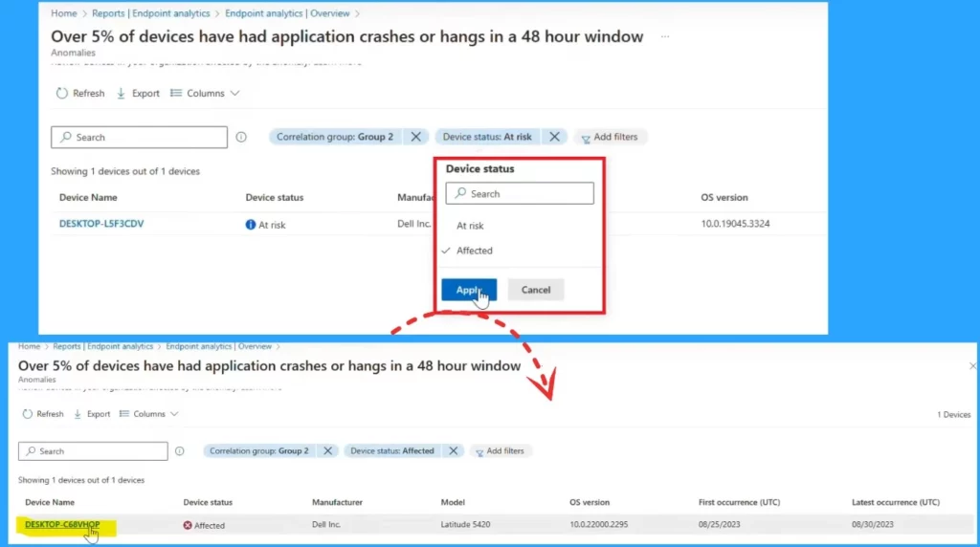Click Dell Inc. cell in lower table

click(x=326, y=524)
